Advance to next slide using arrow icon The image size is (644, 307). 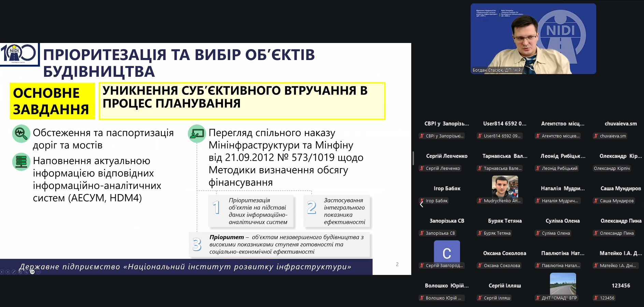pyautogui.click(x=8, y=272)
